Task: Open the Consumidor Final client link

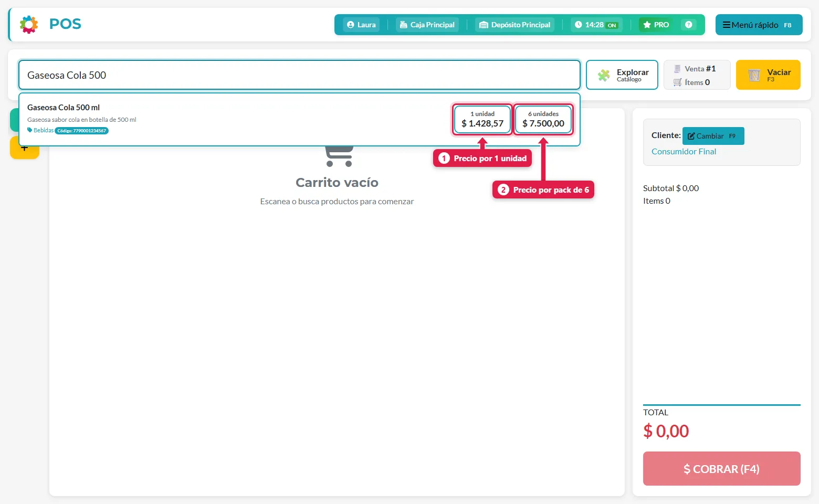Action: [x=684, y=151]
